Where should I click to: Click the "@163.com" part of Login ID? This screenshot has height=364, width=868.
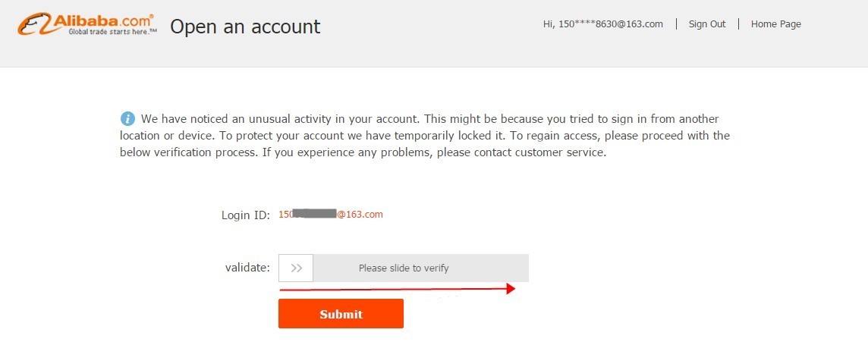point(360,215)
